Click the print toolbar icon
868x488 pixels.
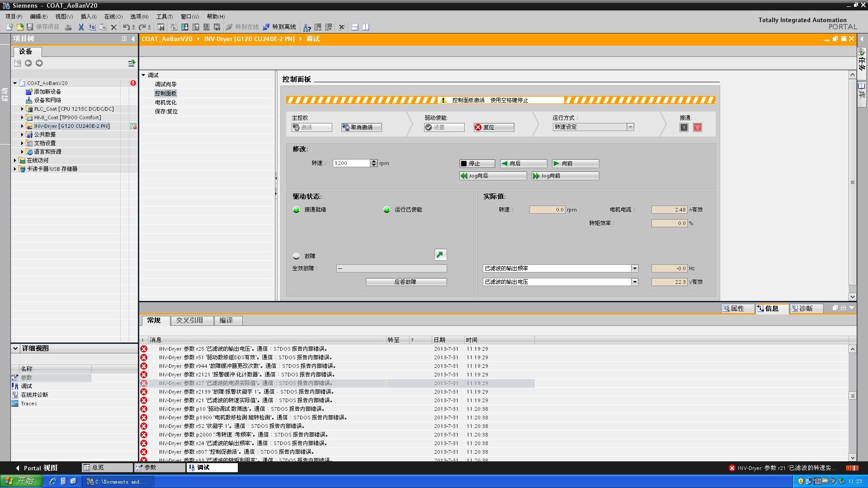click(68, 27)
